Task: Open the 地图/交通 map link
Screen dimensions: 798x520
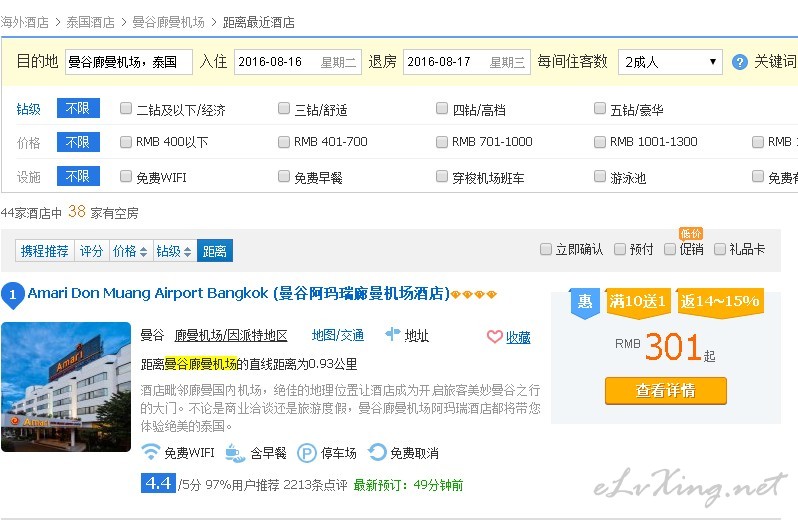Action: pos(338,335)
